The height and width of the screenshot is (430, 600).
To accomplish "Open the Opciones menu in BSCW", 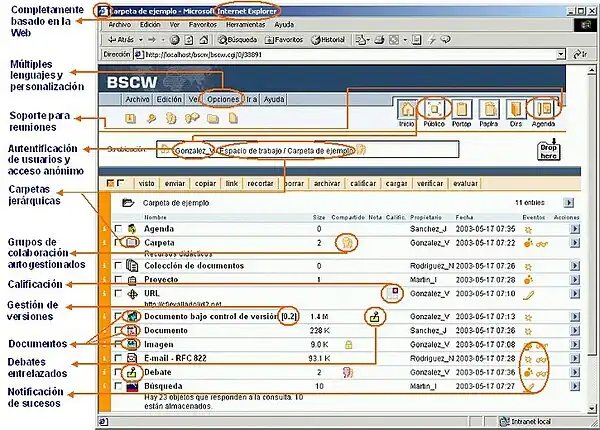I will pos(222,100).
